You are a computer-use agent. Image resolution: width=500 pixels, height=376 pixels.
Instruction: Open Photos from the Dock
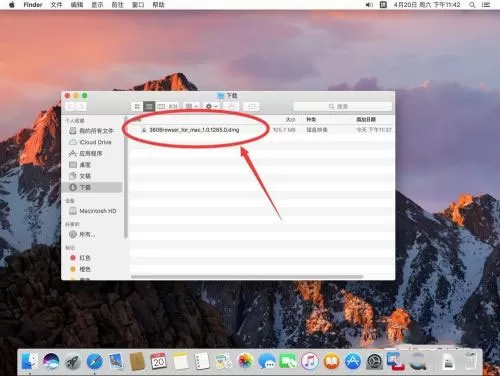[245, 361]
